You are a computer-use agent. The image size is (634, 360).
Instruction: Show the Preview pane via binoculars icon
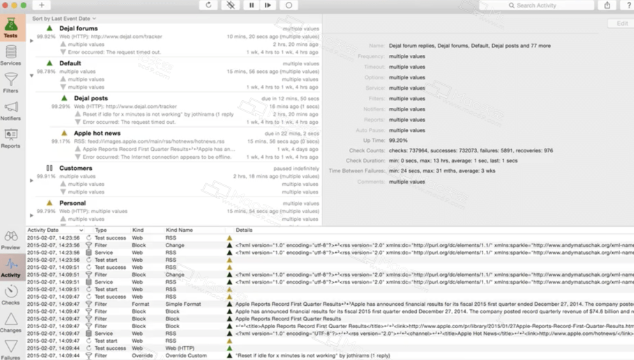pyautogui.click(x=11, y=240)
